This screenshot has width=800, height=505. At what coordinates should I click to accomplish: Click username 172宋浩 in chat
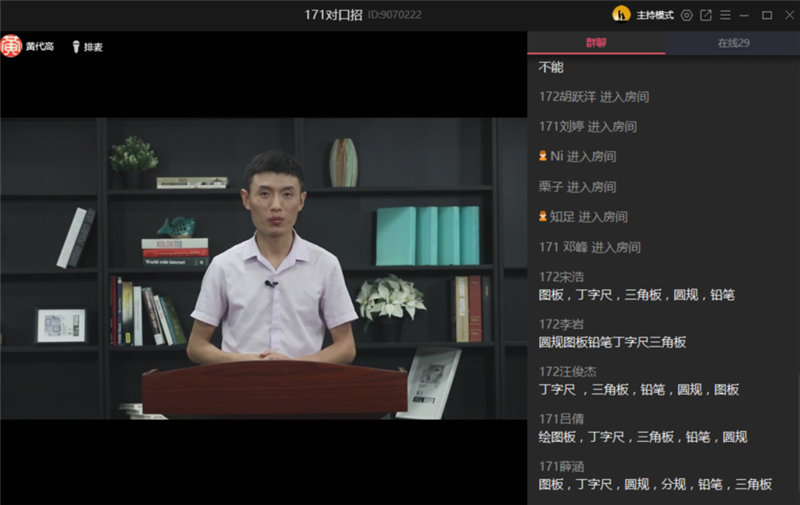tap(561, 277)
